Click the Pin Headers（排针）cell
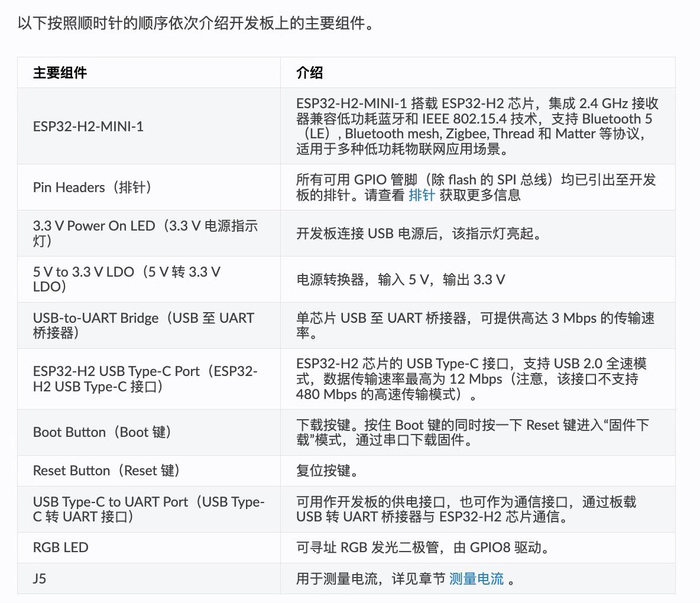 [x=148, y=187]
